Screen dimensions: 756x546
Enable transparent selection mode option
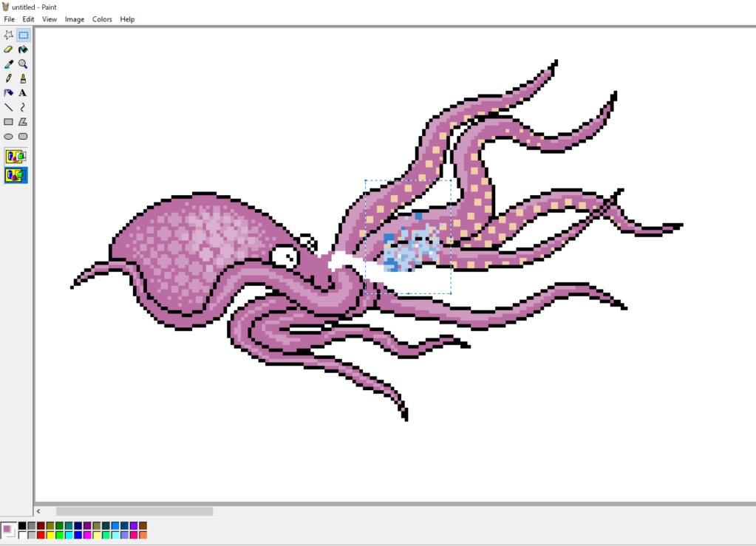[x=16, y=175]
